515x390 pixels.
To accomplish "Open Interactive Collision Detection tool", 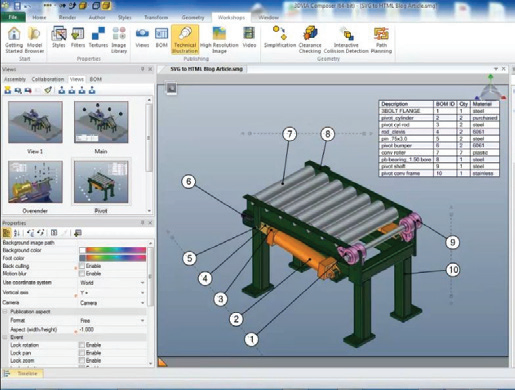I will pos(346,40).
